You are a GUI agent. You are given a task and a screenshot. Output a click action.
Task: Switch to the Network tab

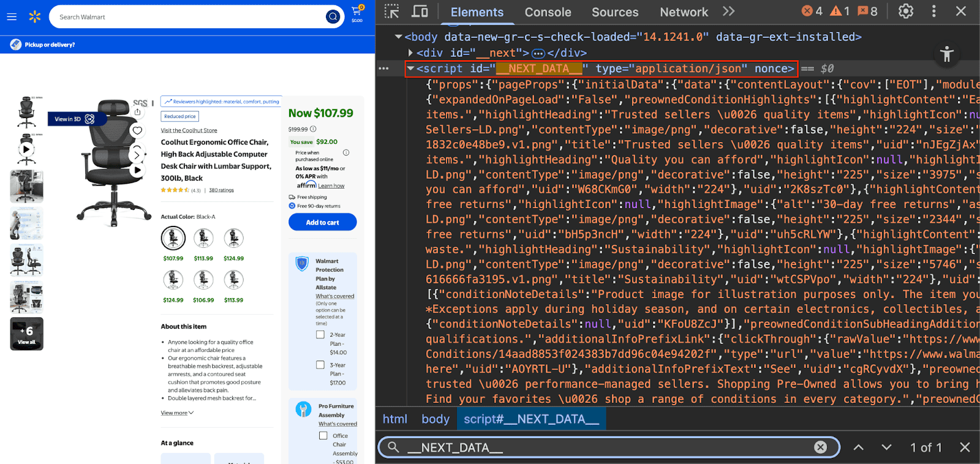pos(684,12)
